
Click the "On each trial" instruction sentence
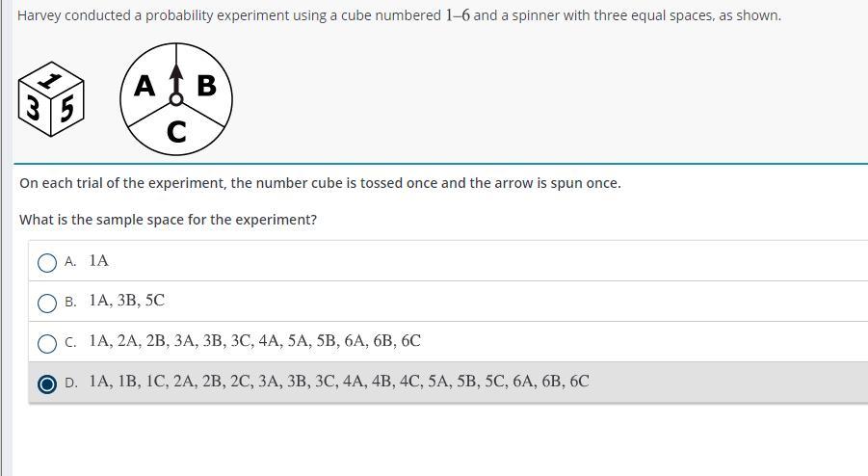point(320,183)
